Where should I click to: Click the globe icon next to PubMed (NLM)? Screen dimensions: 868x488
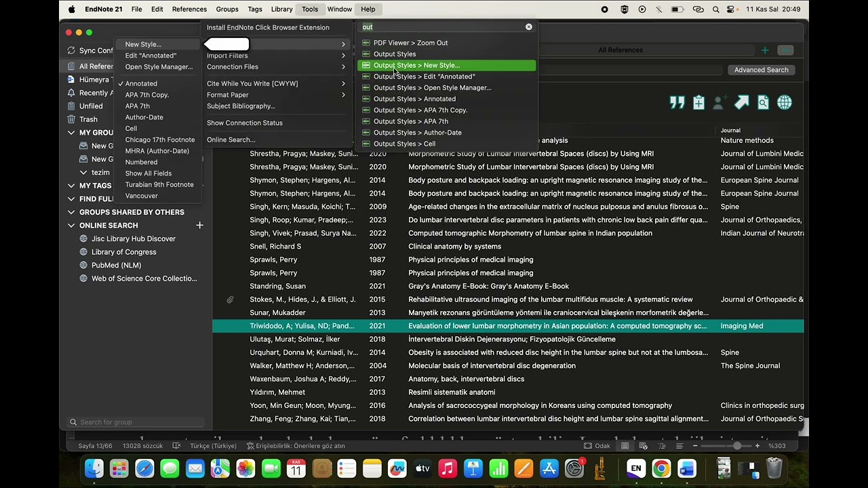(83, 265)
